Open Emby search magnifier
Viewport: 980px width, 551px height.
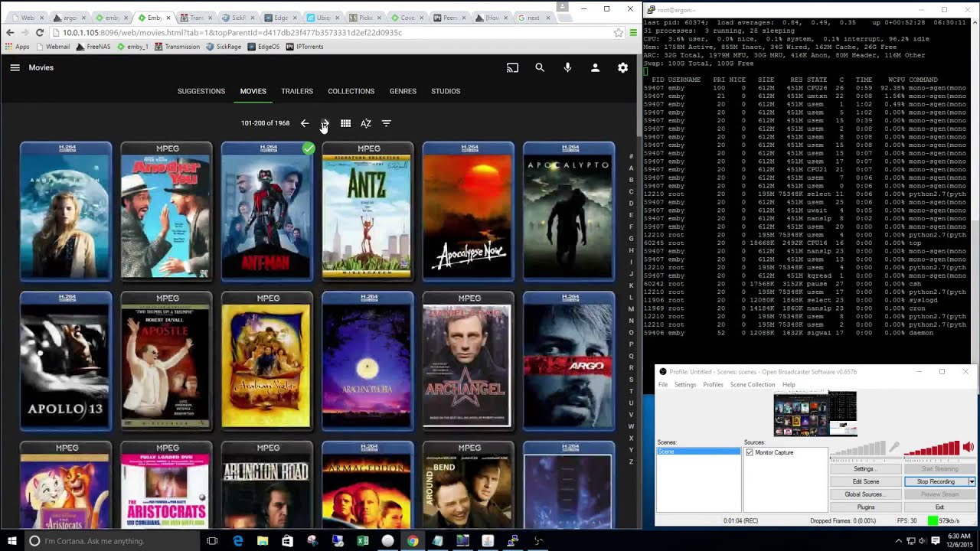[x=540, y=67]
